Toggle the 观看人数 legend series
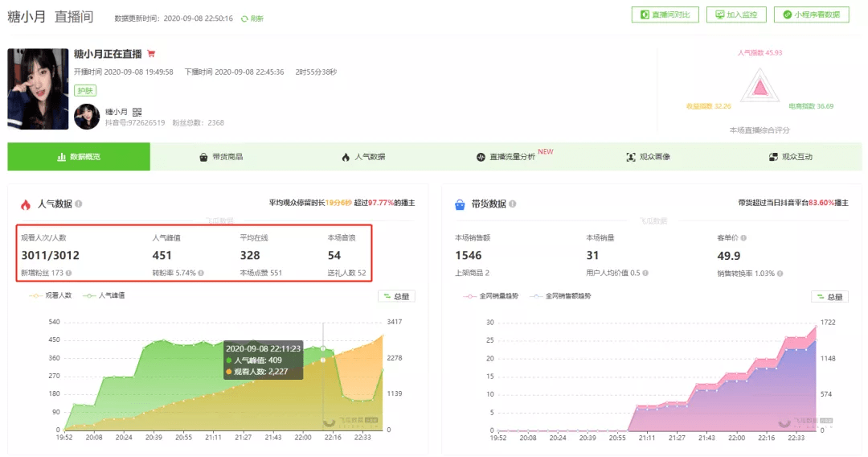The height and width of the screenshot is (457, 868). pyautogui.click(x=51, y=296)
